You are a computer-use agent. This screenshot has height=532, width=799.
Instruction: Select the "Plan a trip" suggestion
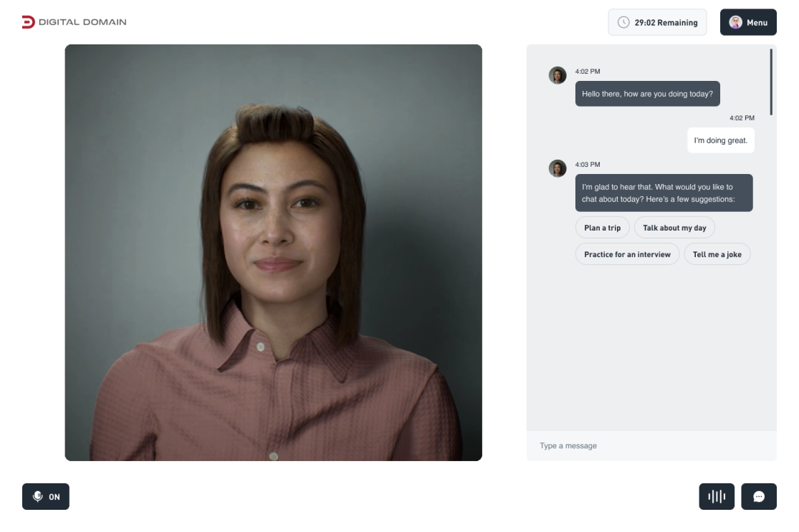603,228
